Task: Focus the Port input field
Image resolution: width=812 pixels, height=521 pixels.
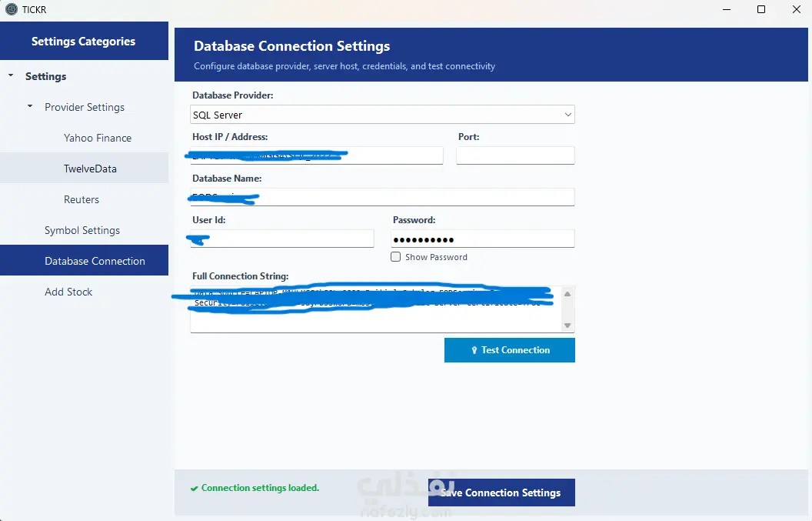Action: 515,155
